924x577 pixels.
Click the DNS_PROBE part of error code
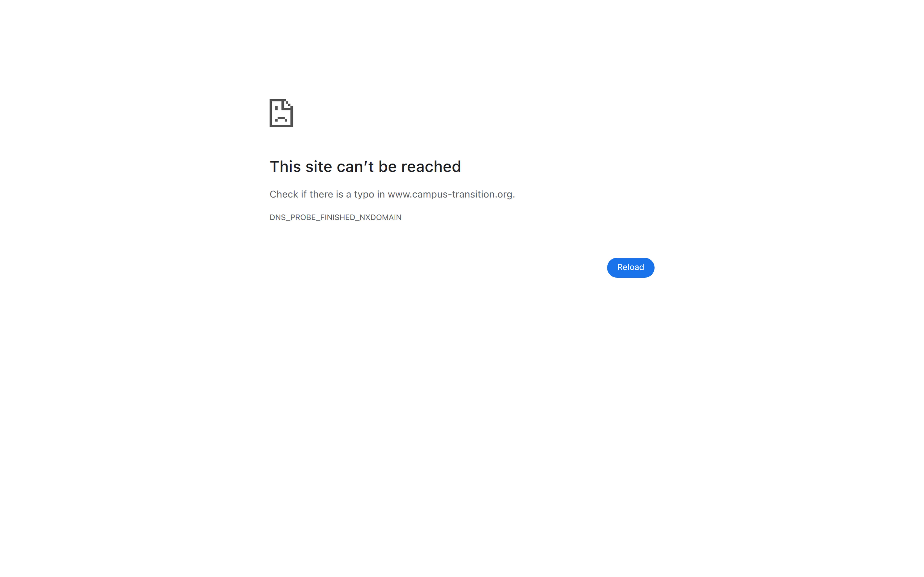click(292, 217)
